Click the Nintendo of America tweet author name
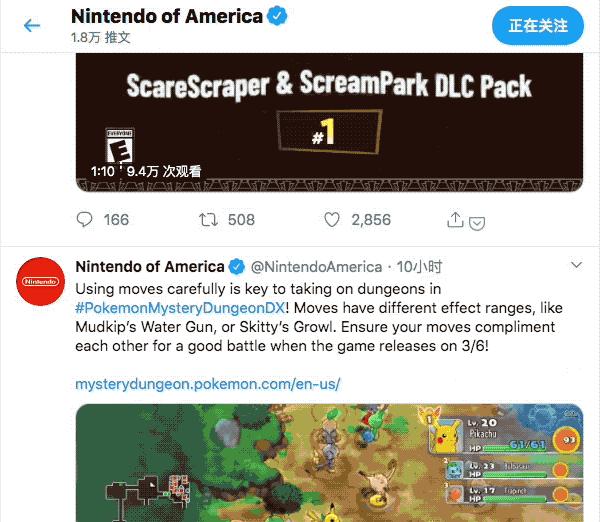 click(150, 267)
